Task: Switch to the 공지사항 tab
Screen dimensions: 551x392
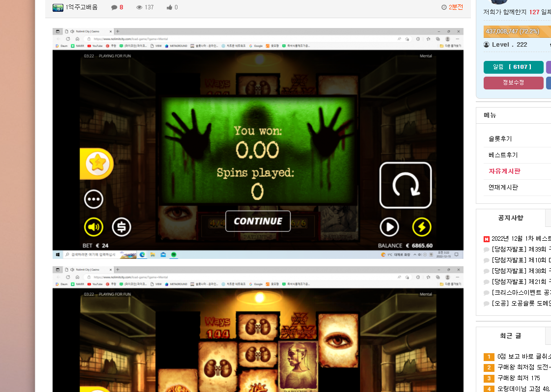Action: [x=511, y=218]
